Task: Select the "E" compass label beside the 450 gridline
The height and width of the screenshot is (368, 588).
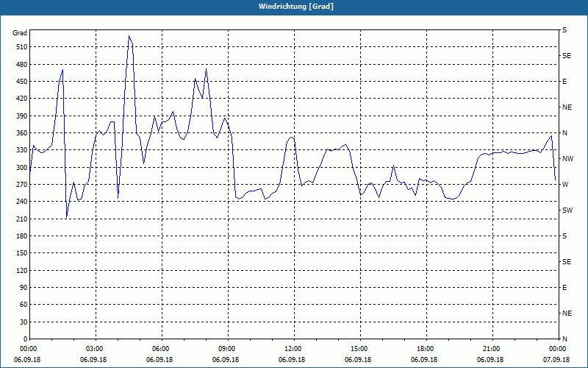Action: [x=564, y=82]
